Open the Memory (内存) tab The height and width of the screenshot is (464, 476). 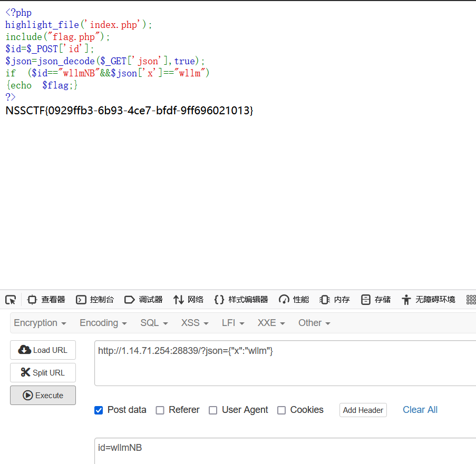335,300
